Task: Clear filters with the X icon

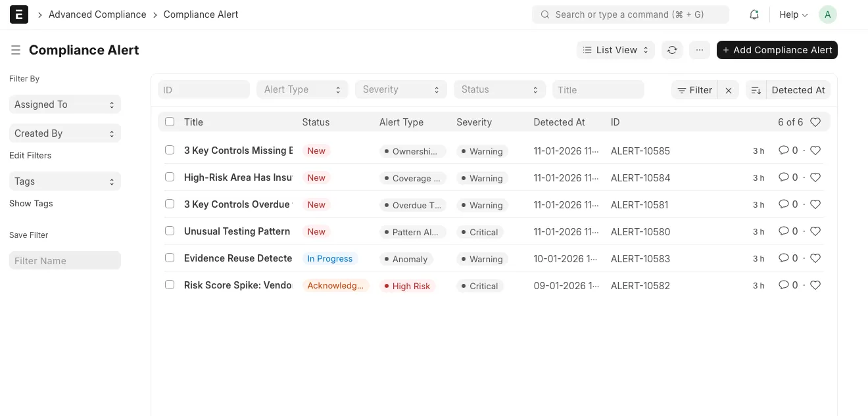Action: [729, 90]
